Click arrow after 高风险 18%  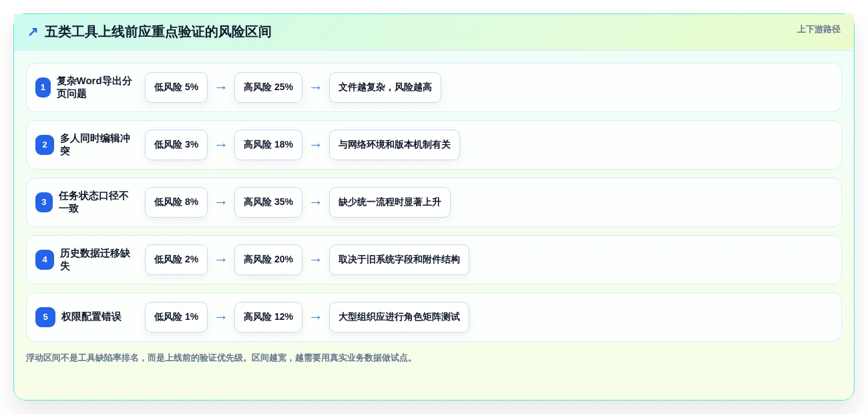click(316, 145)
